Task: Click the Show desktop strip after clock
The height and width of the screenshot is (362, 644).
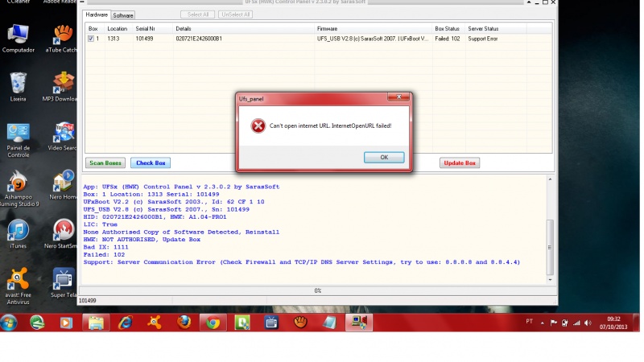Action: click(x=636, y=323)
